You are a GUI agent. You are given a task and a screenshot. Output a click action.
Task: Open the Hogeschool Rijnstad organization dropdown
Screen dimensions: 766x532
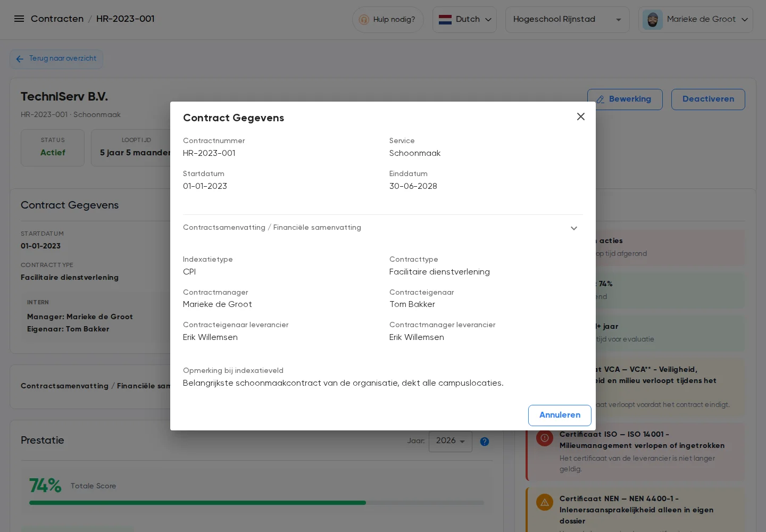tap(568, 20)
